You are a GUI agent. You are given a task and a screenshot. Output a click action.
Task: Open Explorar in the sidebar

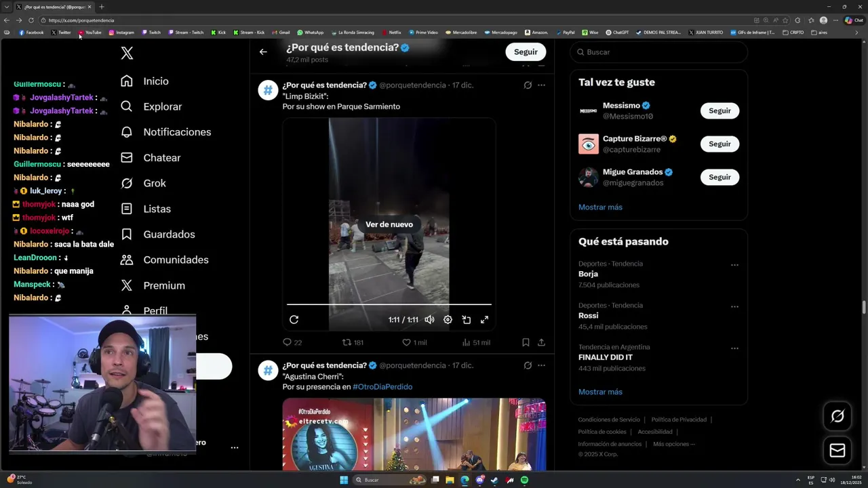click(x=151, y=106)
